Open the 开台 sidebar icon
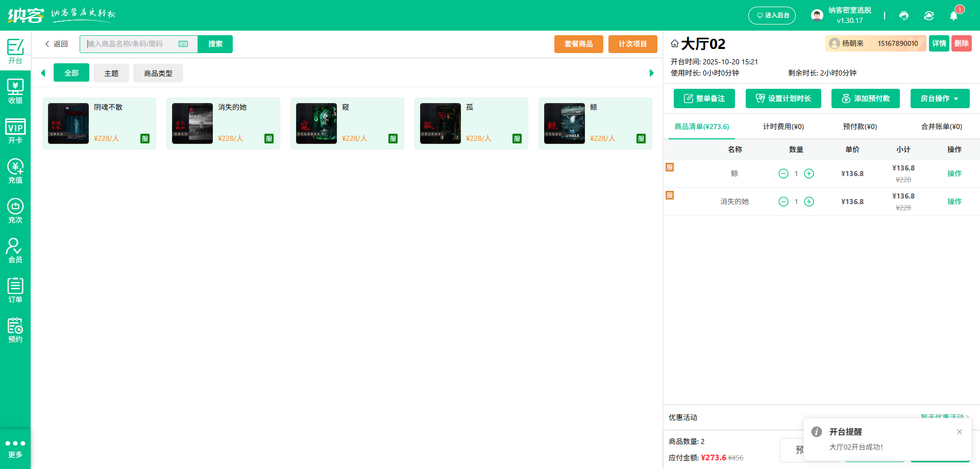The image size is (980, 469). [15, 51]
